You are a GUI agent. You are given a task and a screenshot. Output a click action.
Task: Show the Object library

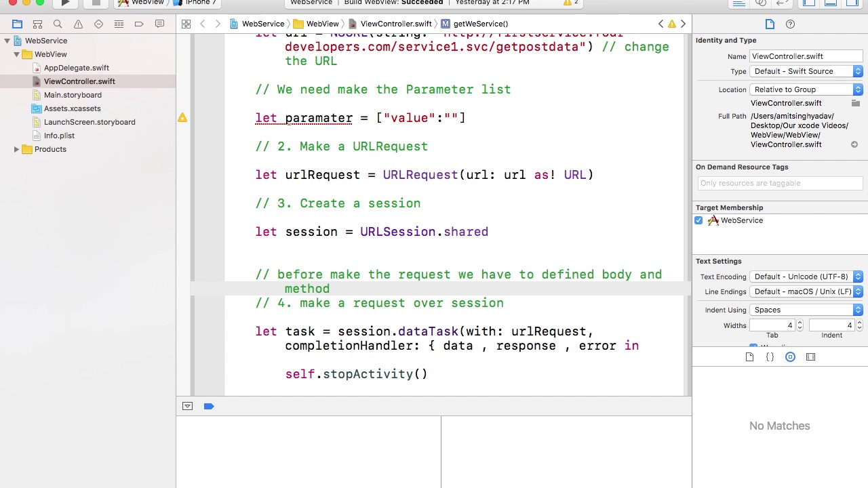point(790,357)
